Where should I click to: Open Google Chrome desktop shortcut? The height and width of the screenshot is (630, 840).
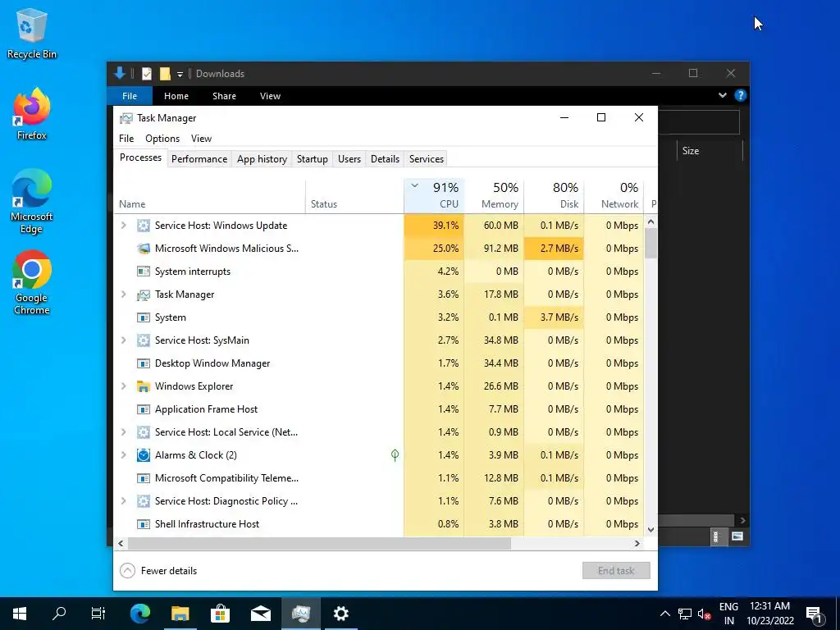tap(32, 283)
